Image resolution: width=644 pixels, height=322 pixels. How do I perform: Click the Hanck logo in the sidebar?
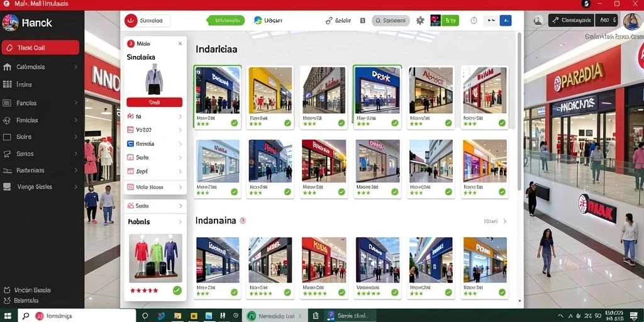pos(10,23)
